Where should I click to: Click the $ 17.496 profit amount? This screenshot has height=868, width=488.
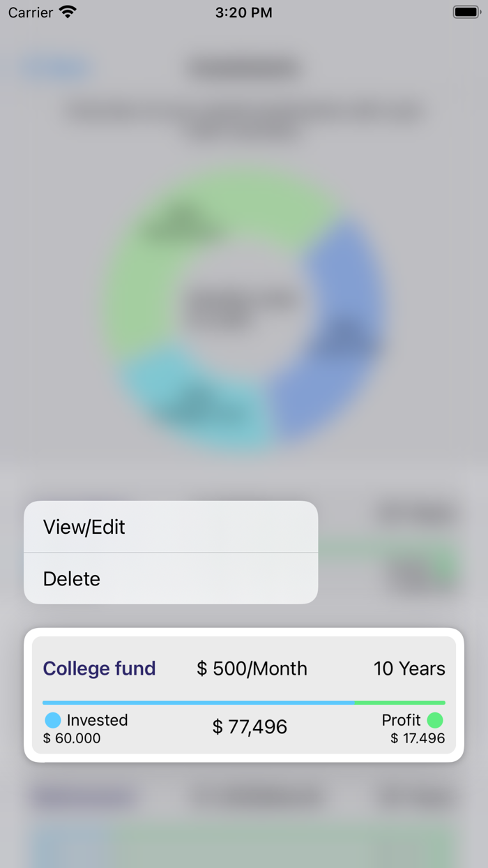pos(418,738)
